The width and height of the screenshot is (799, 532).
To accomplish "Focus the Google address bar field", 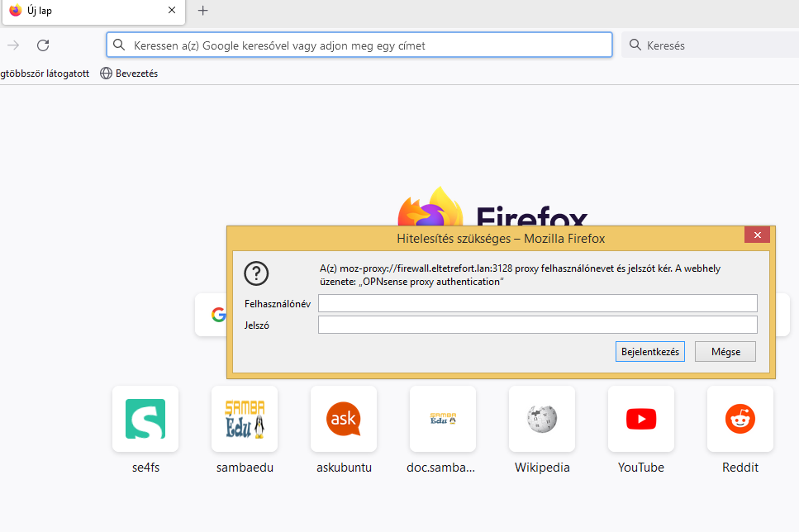I will [359, 45].
